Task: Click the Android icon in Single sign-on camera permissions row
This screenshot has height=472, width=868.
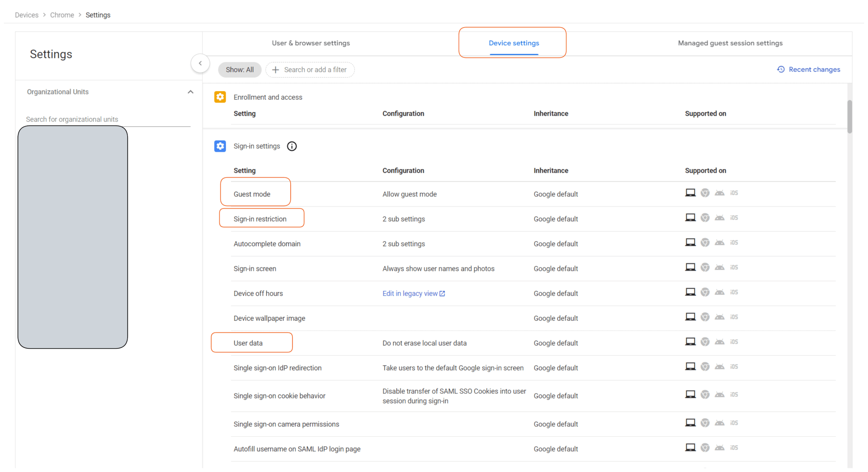Action: (x=719, y=423)
